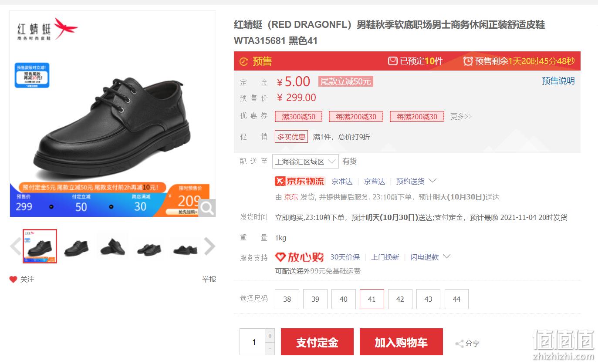Choose size 44 option

[456, 299]
